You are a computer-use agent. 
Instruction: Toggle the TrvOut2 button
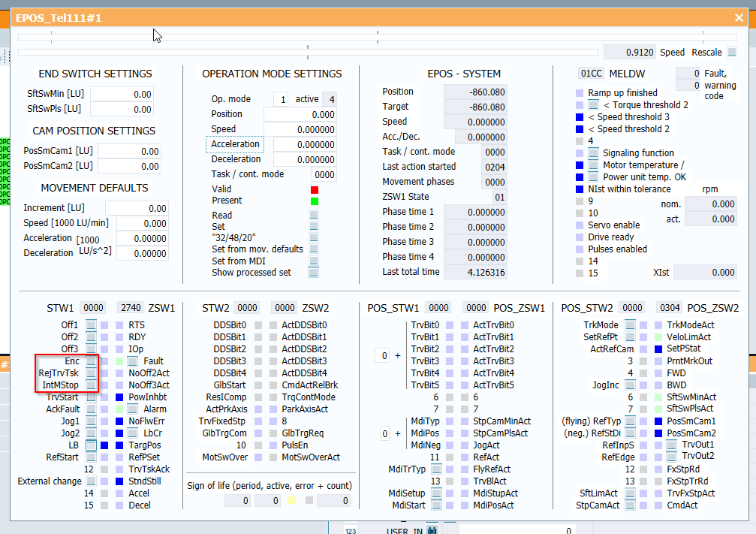(x=672, y=457)
